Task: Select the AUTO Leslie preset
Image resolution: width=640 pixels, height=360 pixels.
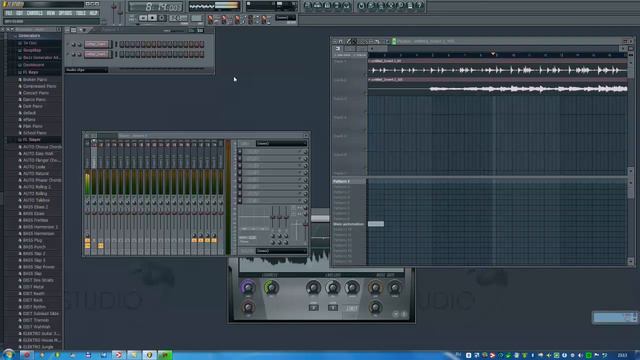Action: [33, 167]
